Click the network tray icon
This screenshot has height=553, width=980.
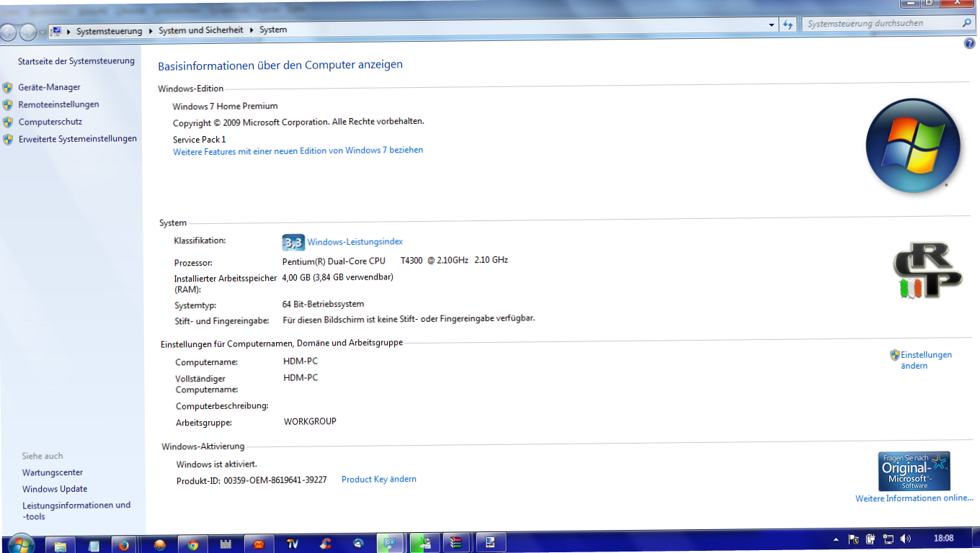click(x=888, y=539)
